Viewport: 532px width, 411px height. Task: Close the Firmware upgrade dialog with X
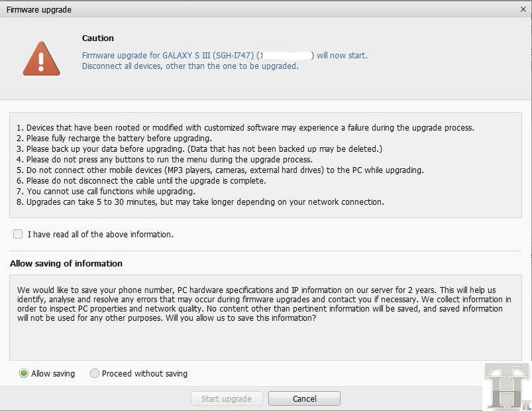point(523,10)
